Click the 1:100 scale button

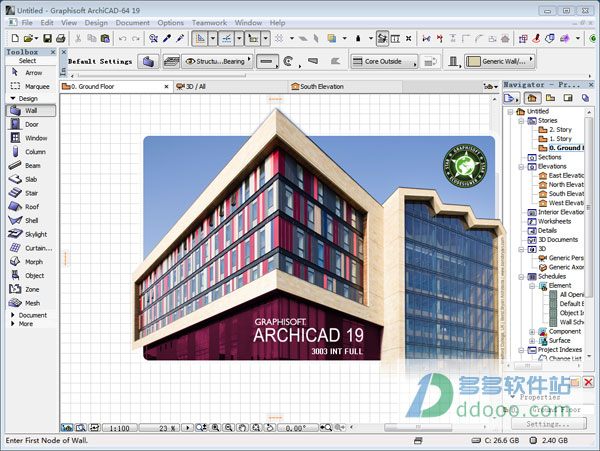point(119,428)
